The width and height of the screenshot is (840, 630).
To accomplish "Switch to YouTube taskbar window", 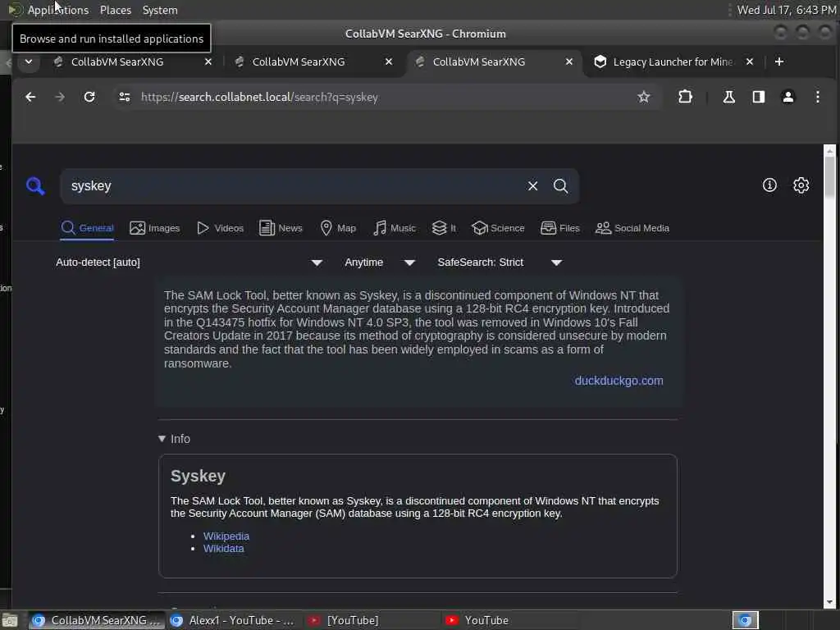I will click(509, 620).
